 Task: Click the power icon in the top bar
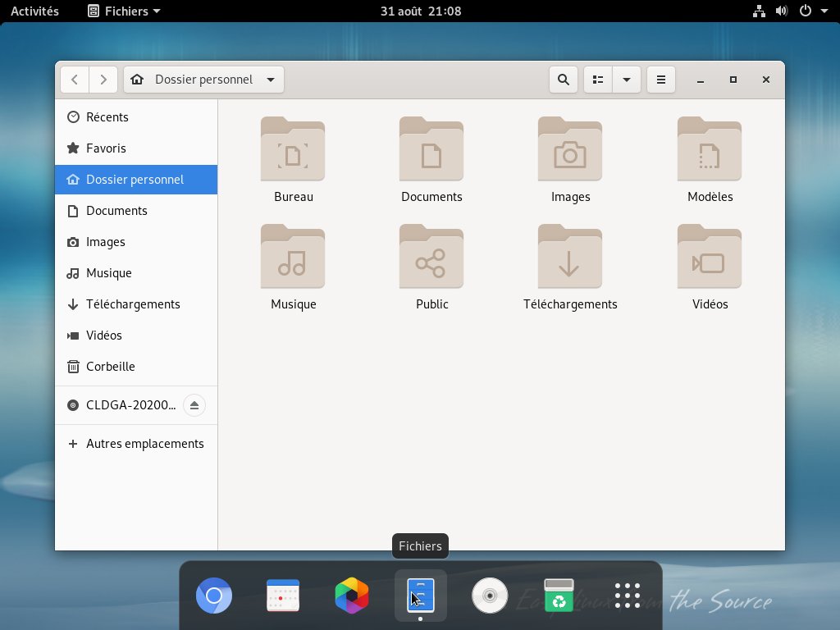pos(806,11)
